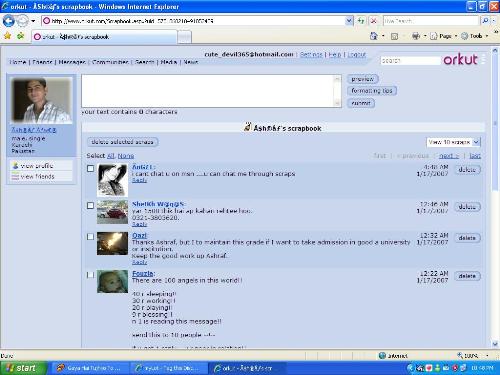This screenshot has width=500, height=375.
Task: Open the Friends nav item
Action: coord(42,62)
